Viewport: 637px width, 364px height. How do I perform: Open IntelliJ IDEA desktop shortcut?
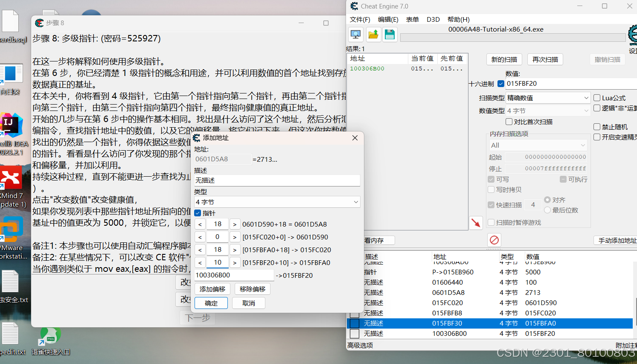pos(12,134)
